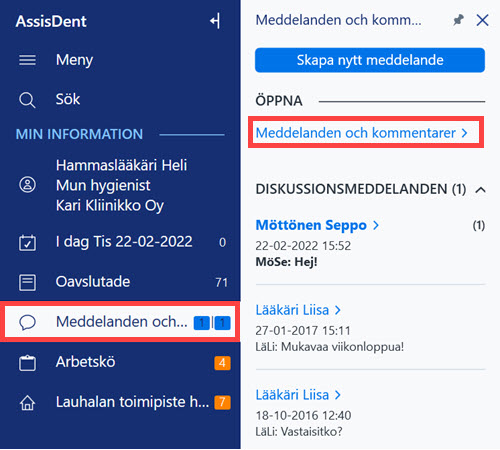Screen dimensions: 500x450
Task: Click the speech bubble messages icon
Action: click(27, 322)
